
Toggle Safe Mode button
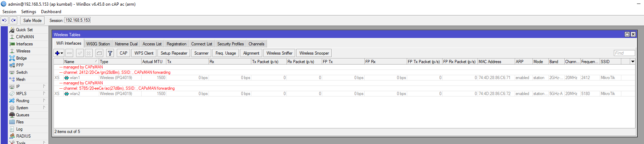32,21
